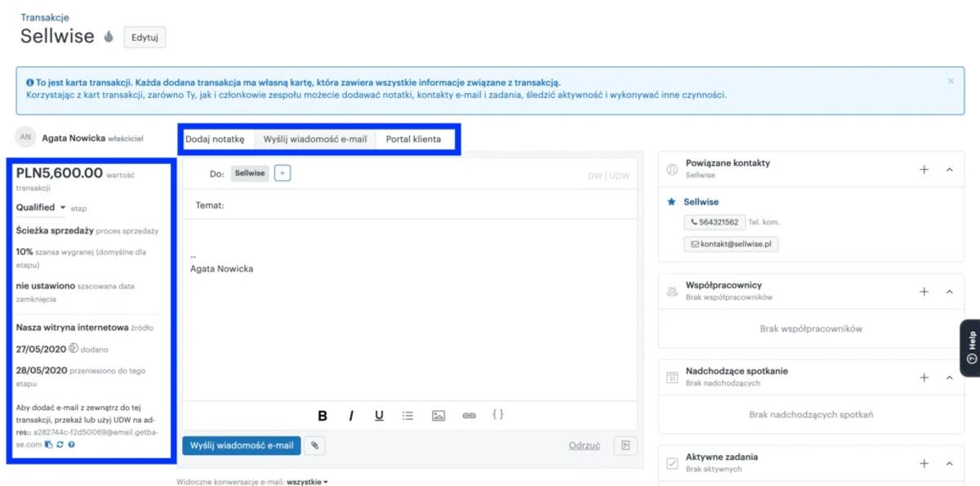Click the globe icon next to 27/05/2020
Image resolution: width=980 pixels, height=486 pixels.
(x=73, y=349)
